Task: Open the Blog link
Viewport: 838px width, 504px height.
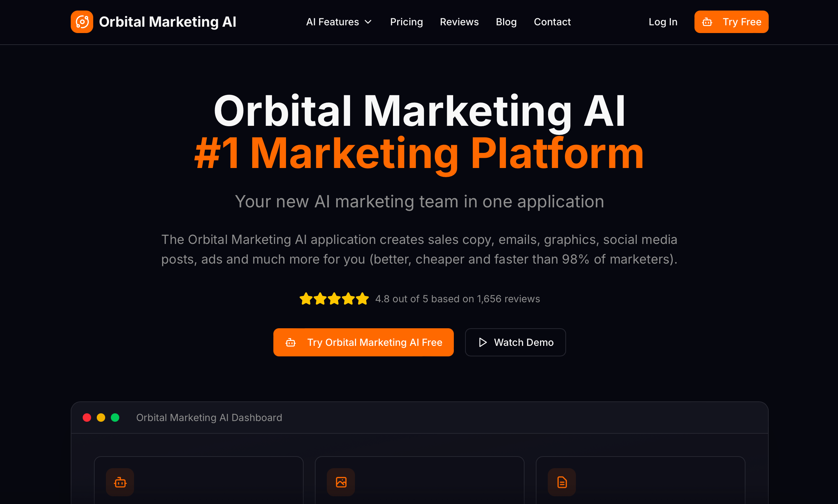Action: pyautogui.click(x=506, y=22)
